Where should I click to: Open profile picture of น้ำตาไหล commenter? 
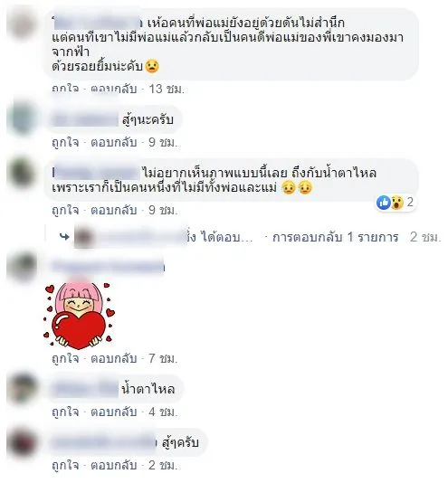click(21, 388)
